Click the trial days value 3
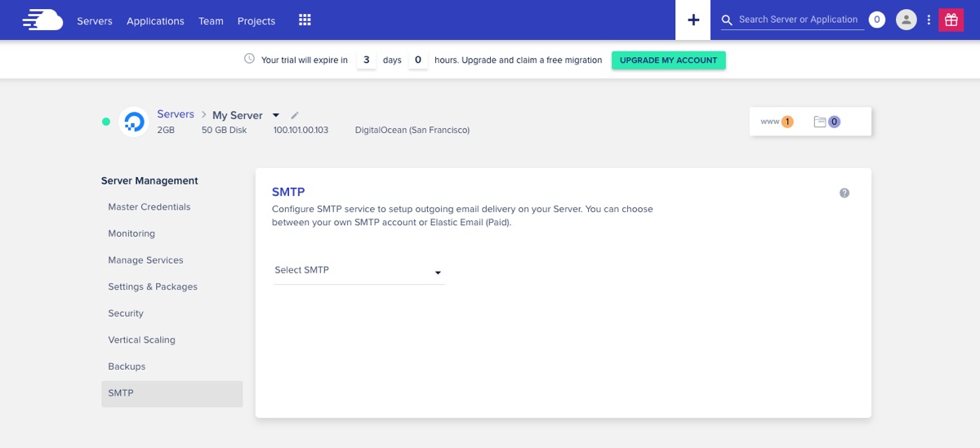Screen dimensions: 980x448 point(367,60)
